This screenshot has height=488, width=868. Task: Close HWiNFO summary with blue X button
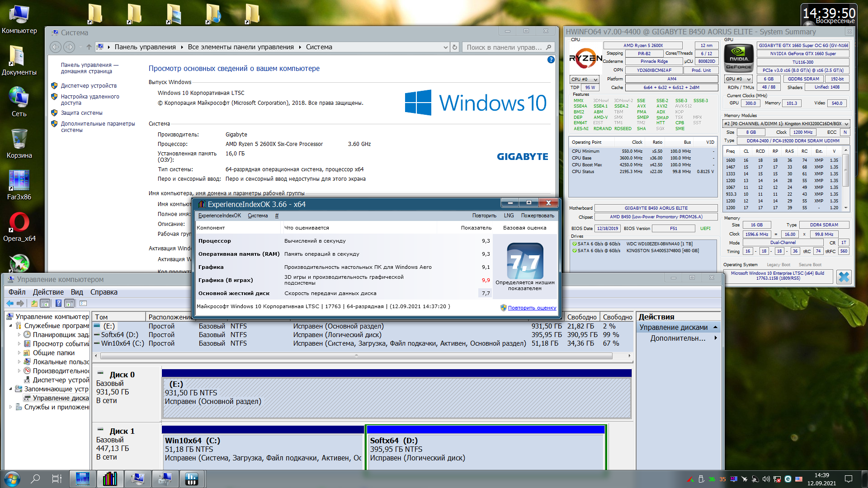click(844, 277)
